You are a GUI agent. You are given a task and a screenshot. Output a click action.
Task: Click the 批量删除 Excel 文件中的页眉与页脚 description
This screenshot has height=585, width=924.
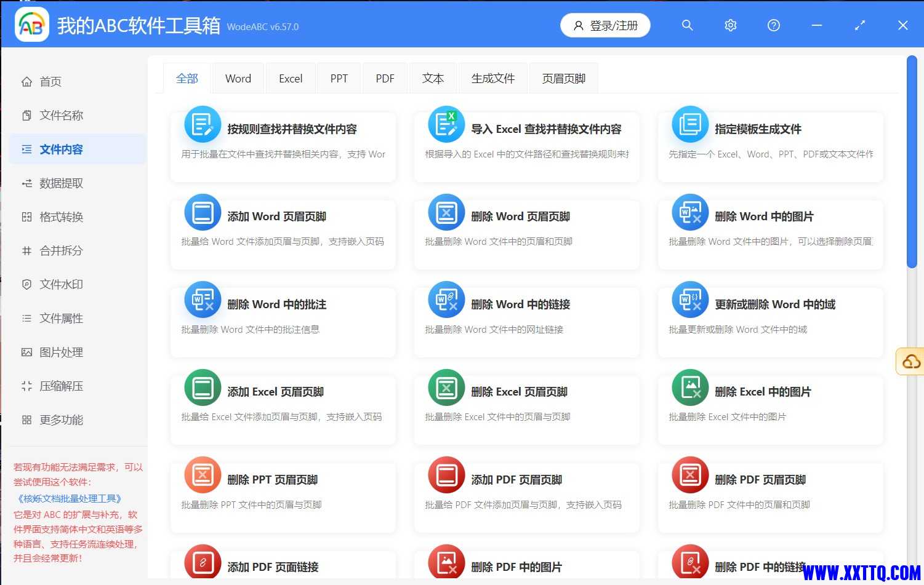pos(497,416)
